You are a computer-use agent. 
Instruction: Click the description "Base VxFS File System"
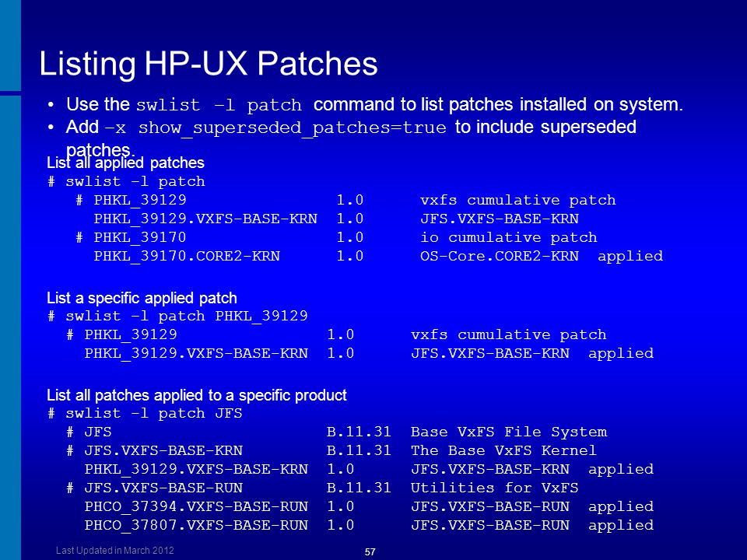click(x=509, y=432)
